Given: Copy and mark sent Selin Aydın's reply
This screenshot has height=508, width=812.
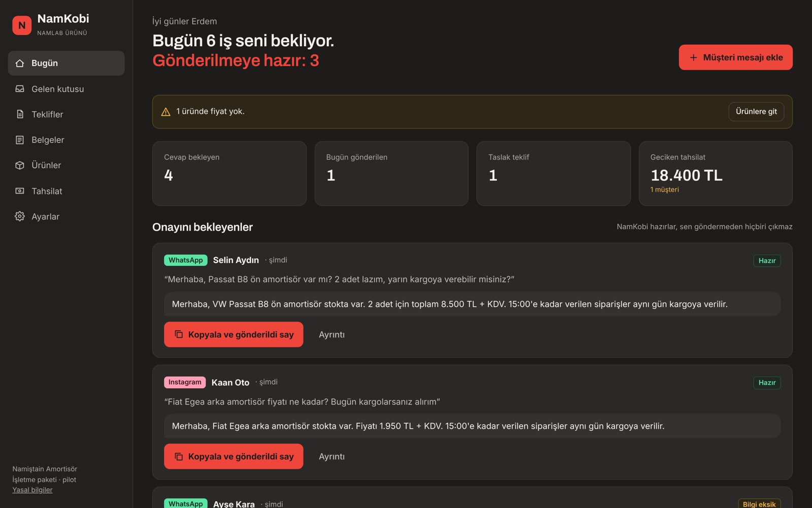Looking at the screenshot, I should tap(233, 334).
